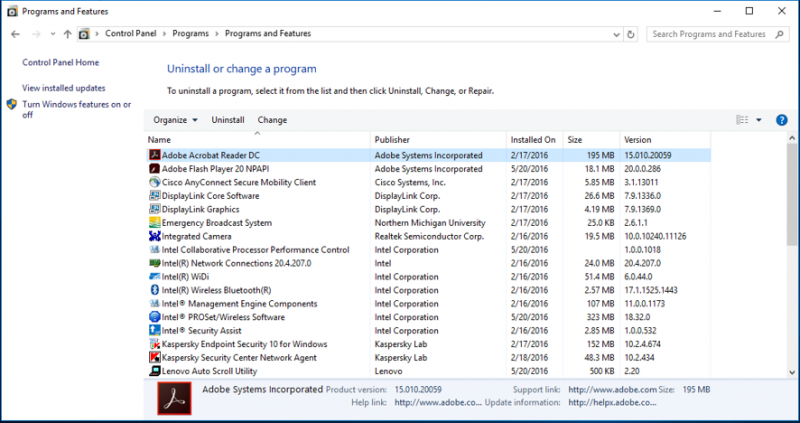Click the Emergency Broadcast System icon
Screen dimensions: 800x423
[155, 222]
